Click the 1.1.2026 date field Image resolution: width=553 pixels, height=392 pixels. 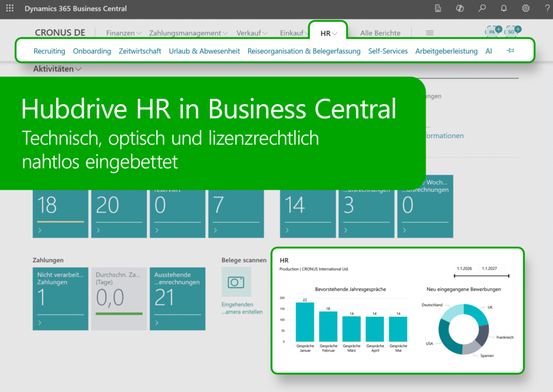[x=466, y=268]
